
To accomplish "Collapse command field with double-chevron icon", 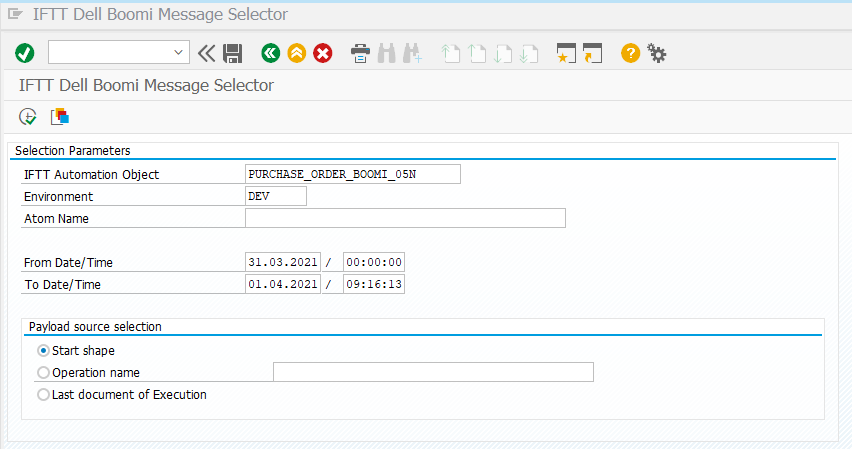I will [207, 53].
